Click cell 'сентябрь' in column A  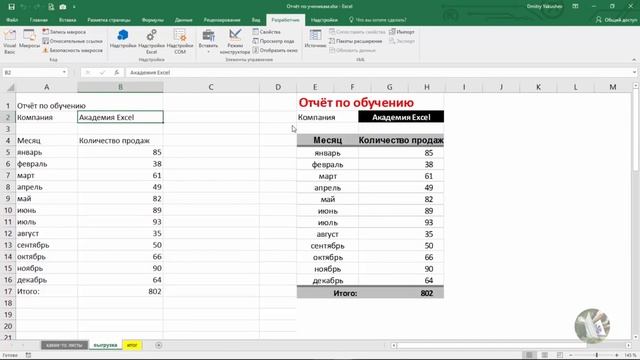47,245
